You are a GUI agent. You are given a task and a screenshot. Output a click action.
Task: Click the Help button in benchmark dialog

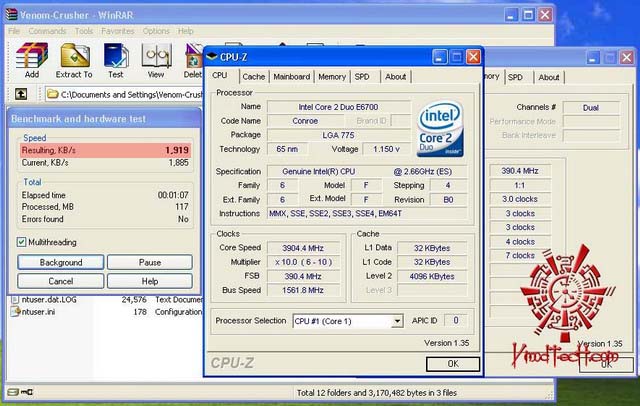tap(150, 281)
